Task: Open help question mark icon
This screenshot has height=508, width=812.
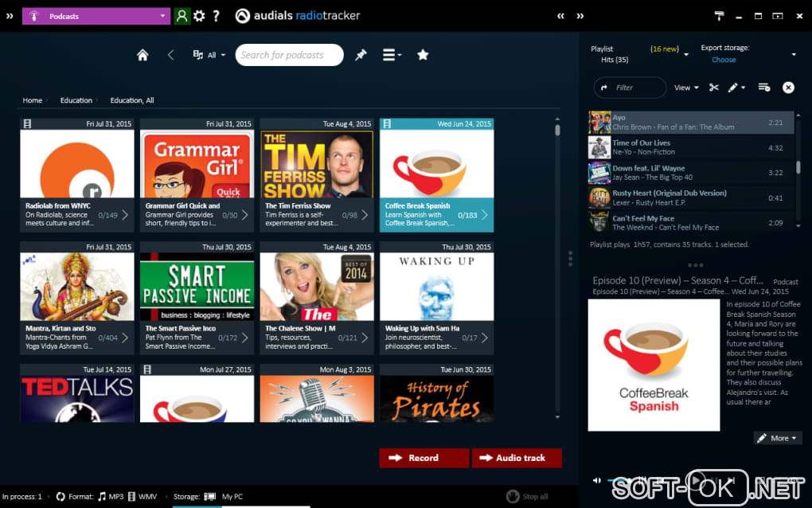Action: 217,16
